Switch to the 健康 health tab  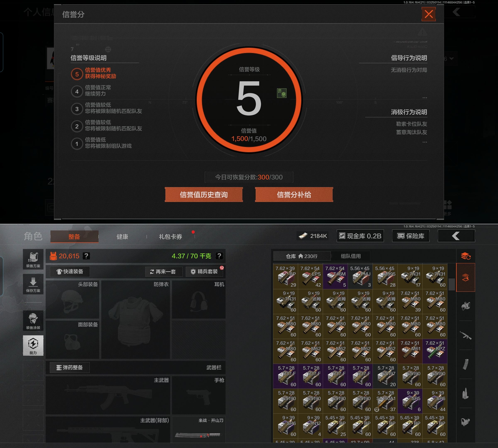(122, 237)
